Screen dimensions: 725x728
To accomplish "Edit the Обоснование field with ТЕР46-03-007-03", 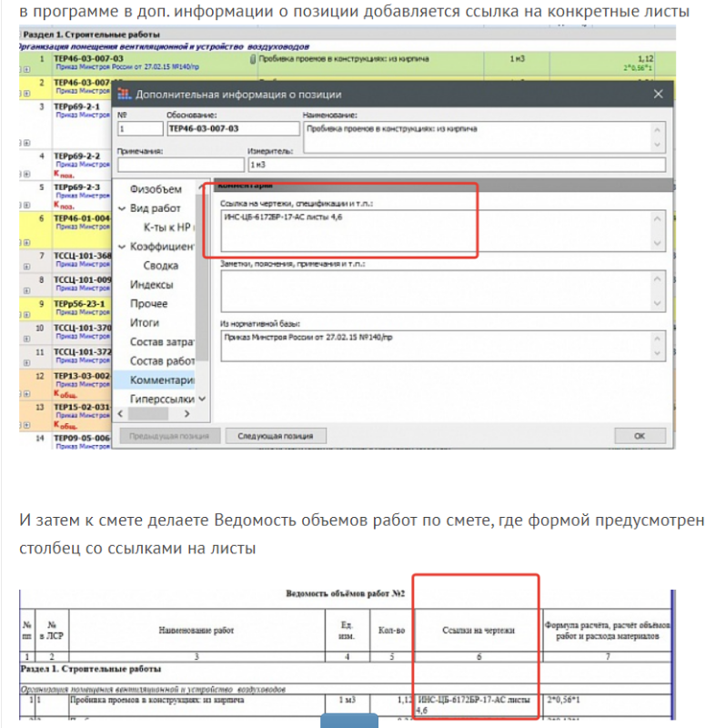I will (x=233, y=128).
